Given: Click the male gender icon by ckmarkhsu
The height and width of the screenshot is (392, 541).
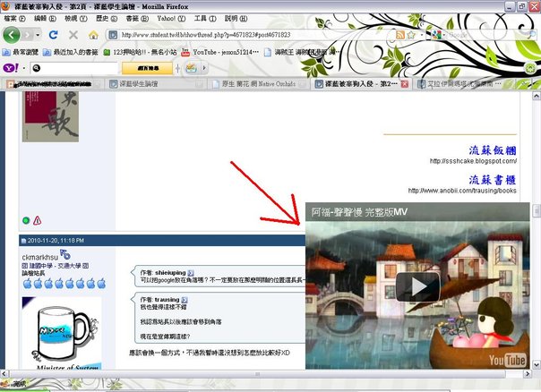Looking at the screenshot, I should coord(65,254).
